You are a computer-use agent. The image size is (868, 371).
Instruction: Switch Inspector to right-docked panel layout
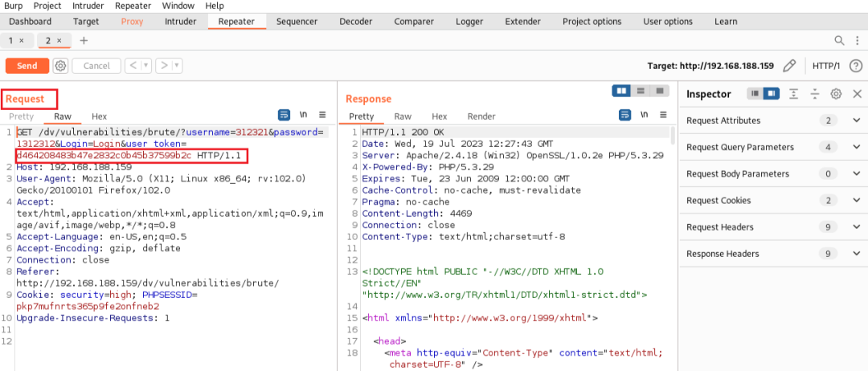(771, 94)
